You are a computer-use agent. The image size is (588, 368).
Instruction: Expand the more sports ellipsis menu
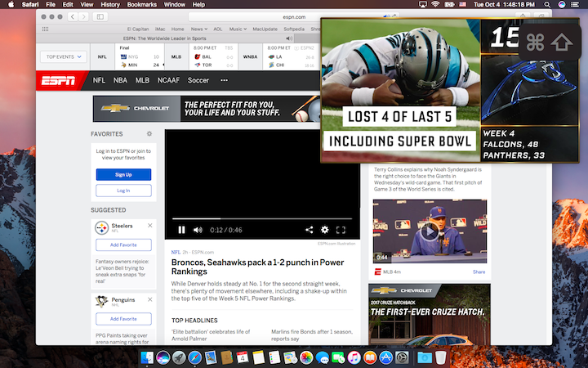224,80
